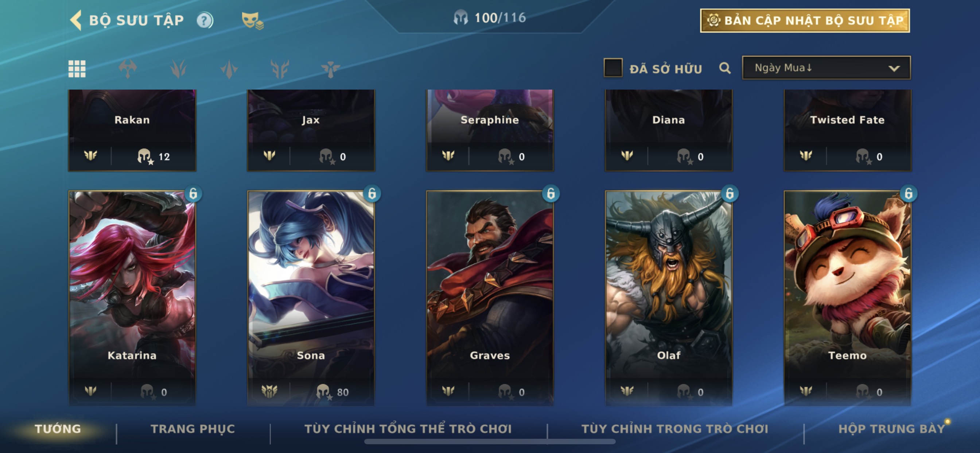This screenshot has height=453, width=980.
Task: Go back using the Bộ Sưu Tập arrow
Action: click(x=76, y=20)
